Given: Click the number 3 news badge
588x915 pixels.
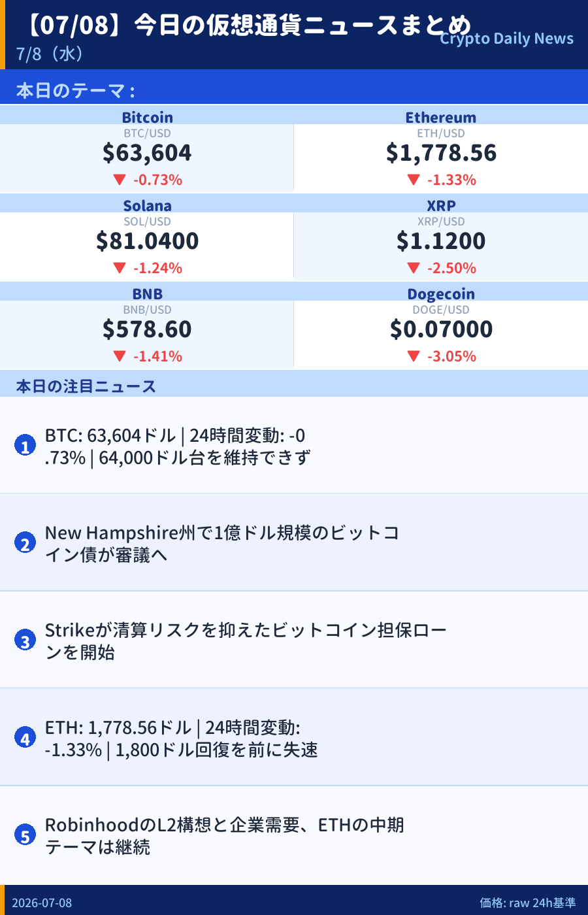Looking at the screenshot, I should (x=25, y=640).
